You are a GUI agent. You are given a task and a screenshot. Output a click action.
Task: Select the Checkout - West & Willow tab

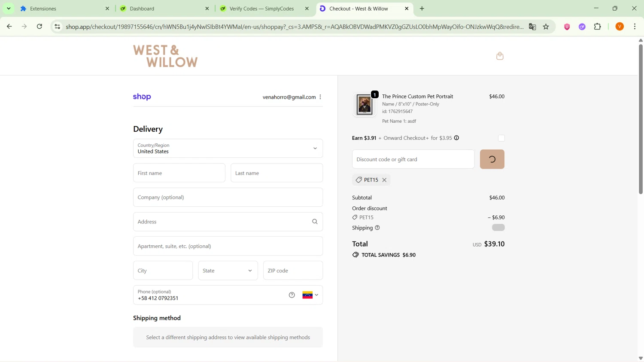[x=364, y=9]
